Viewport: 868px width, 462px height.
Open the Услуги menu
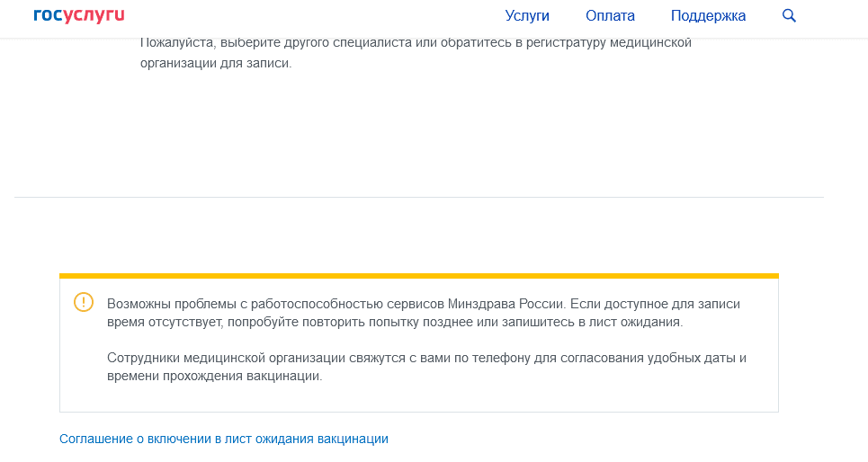pyautogui.click(x=527, y=15)
